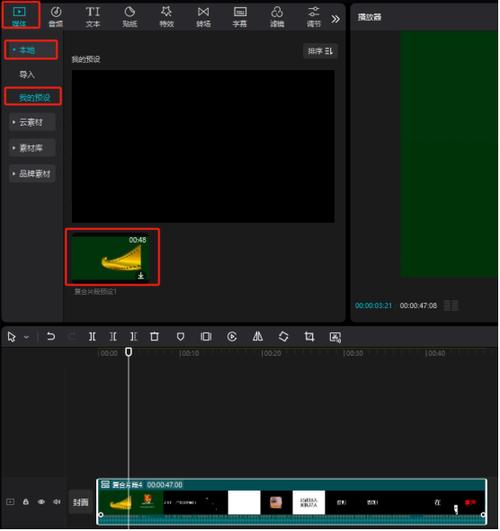
Task: Click the 封面 cover button
Action: tap(81, 502)
